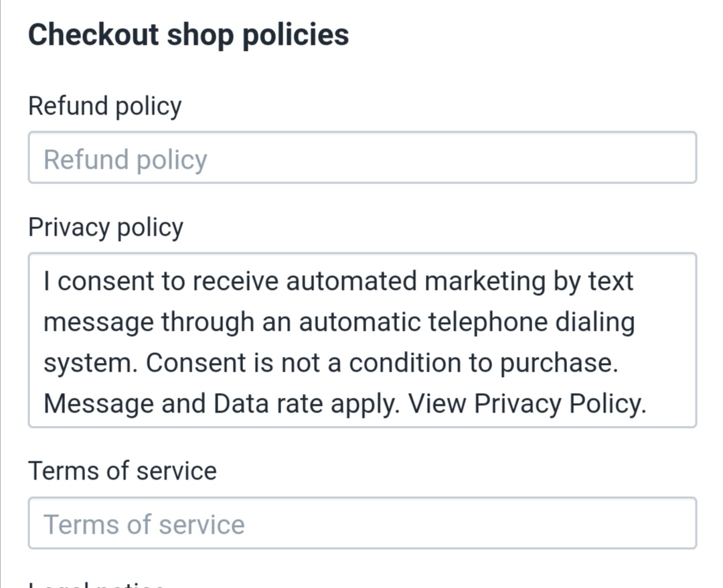The width and height of the screenshot is (723, 588).
Task: Click the "Message and Data rate apply" sentence
Action: 222,404
